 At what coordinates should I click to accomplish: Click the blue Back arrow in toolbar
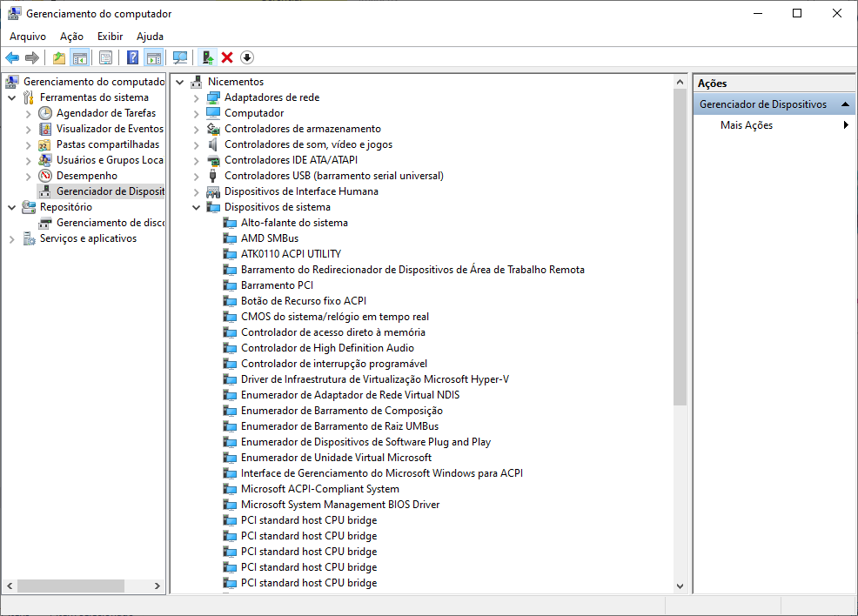coord(12,57)
